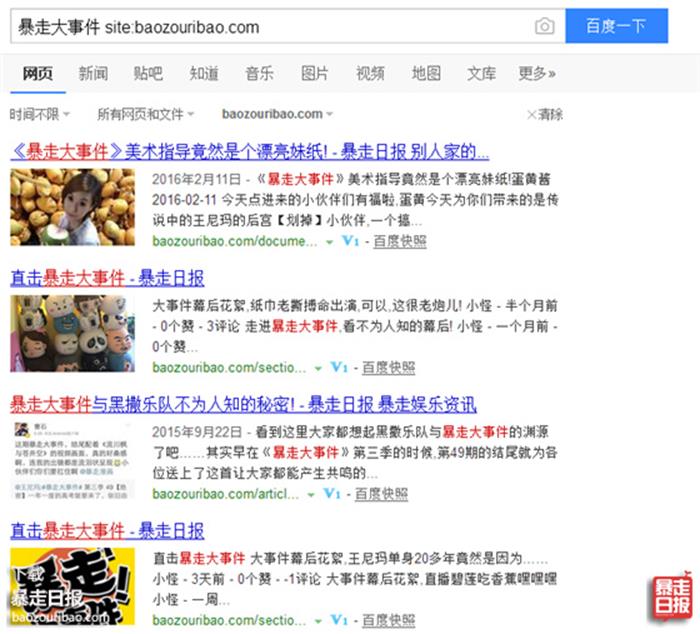
Task: Open the 与黑撒乐队不为人知的秘密 result link
Action: 243,405
